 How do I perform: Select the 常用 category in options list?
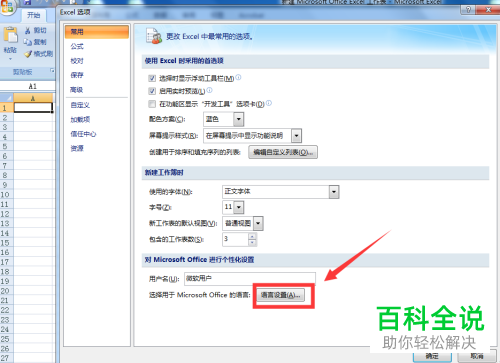pyautogui.click(x=97, y=32)
